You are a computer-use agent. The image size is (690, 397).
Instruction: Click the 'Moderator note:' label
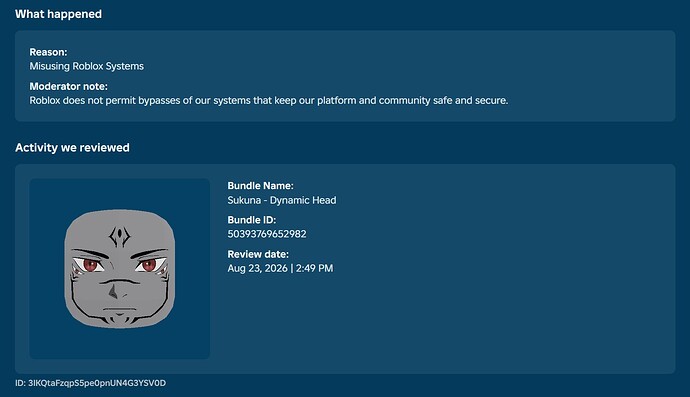tap(69, 86)
